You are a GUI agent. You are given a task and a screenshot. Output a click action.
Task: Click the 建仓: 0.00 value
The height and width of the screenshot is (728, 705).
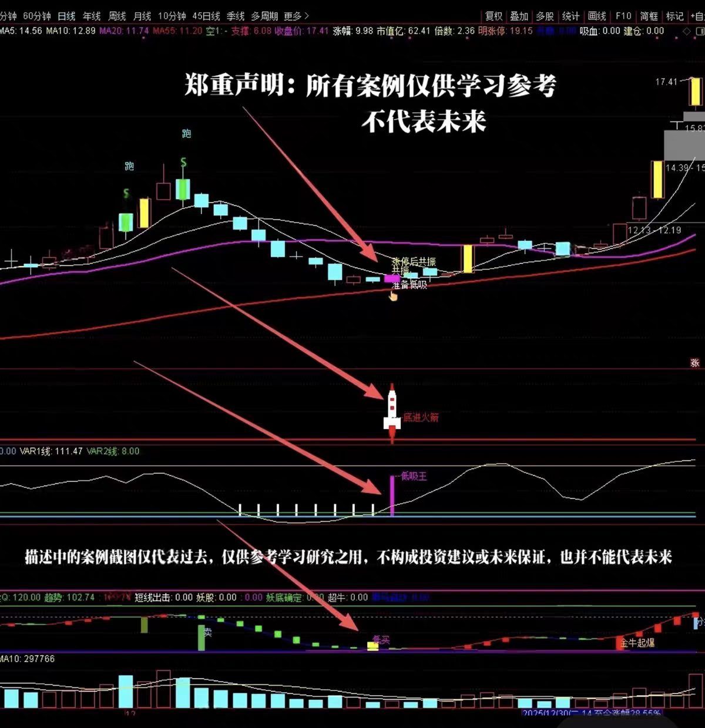click(644, 31)
